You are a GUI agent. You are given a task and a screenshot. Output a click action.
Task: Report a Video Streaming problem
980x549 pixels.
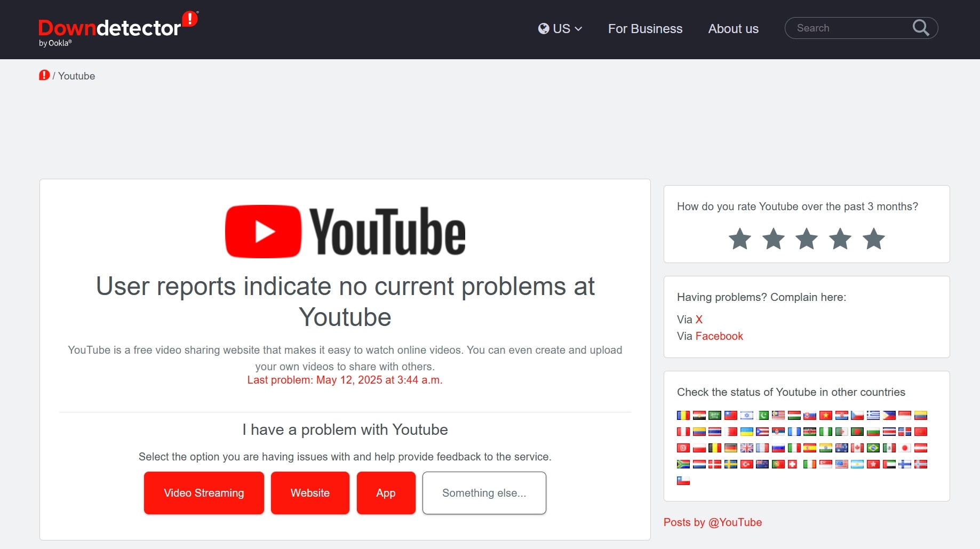[x=204, y=493]
